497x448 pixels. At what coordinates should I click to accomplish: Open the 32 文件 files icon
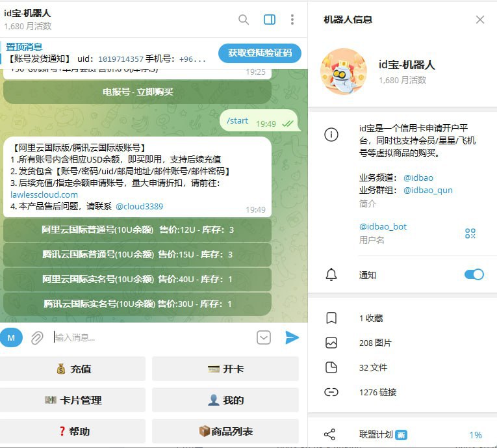[x=331, y=367]
